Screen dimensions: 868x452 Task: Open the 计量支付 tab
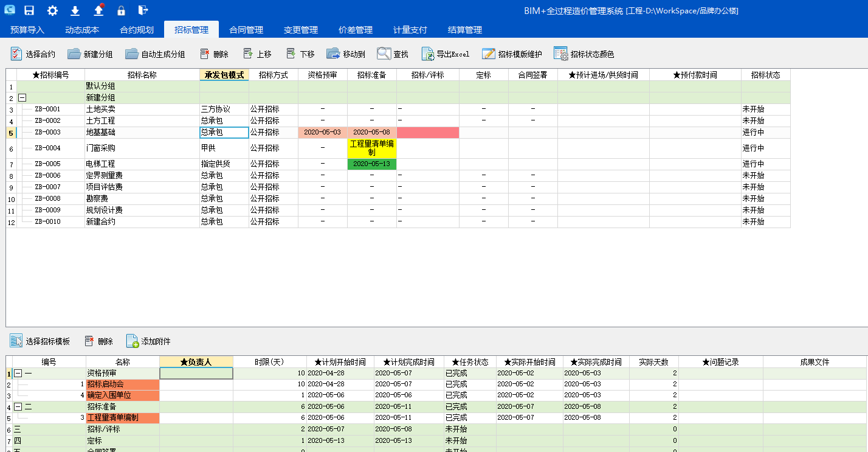pyautogui.click(x=410, y=30)
